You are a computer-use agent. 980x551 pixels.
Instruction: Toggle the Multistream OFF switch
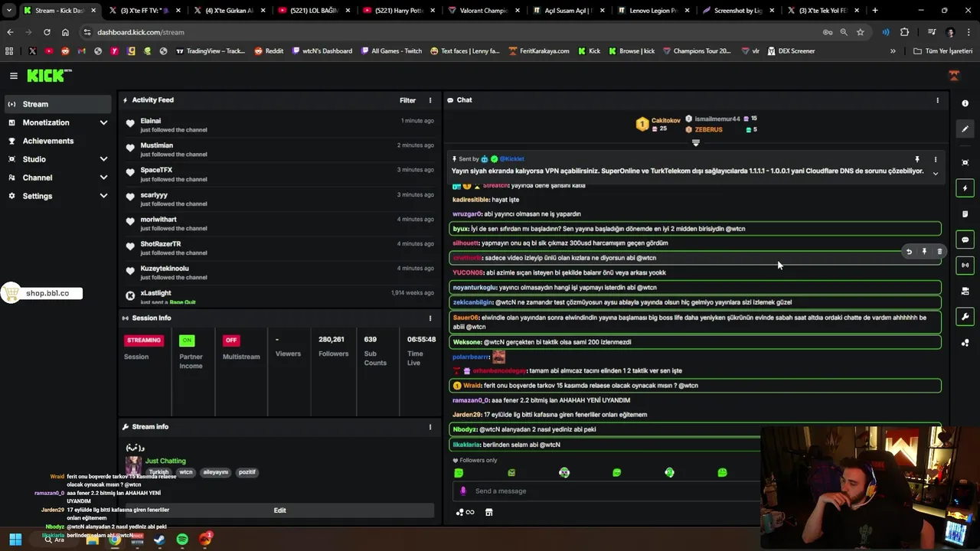[x=231, y=340]
